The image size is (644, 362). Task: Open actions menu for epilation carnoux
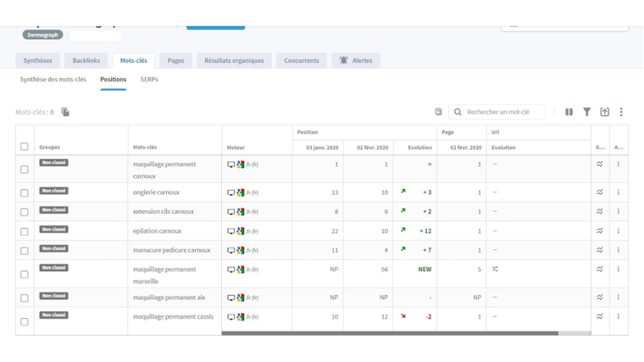click(x=618, y=231)
